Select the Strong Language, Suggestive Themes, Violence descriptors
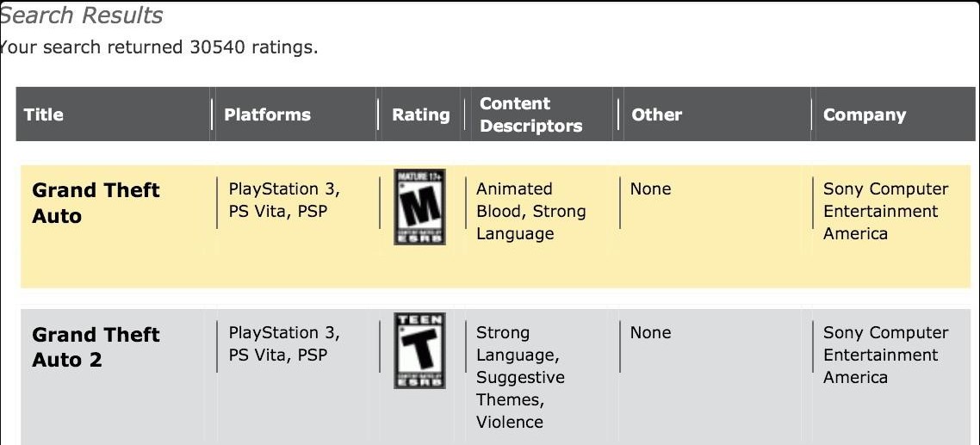The image size is (980, 445). click(x=519, y=377)
